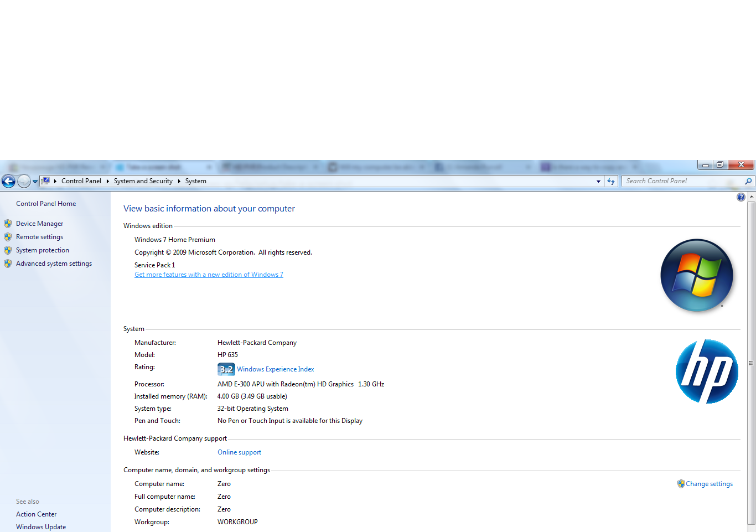Image resolution: width=756 pixels, height=532 pixels.
Task: Expand the arrow before Control Panel breadcrumb
Action: pyautogui.click(x=55, y=181)
